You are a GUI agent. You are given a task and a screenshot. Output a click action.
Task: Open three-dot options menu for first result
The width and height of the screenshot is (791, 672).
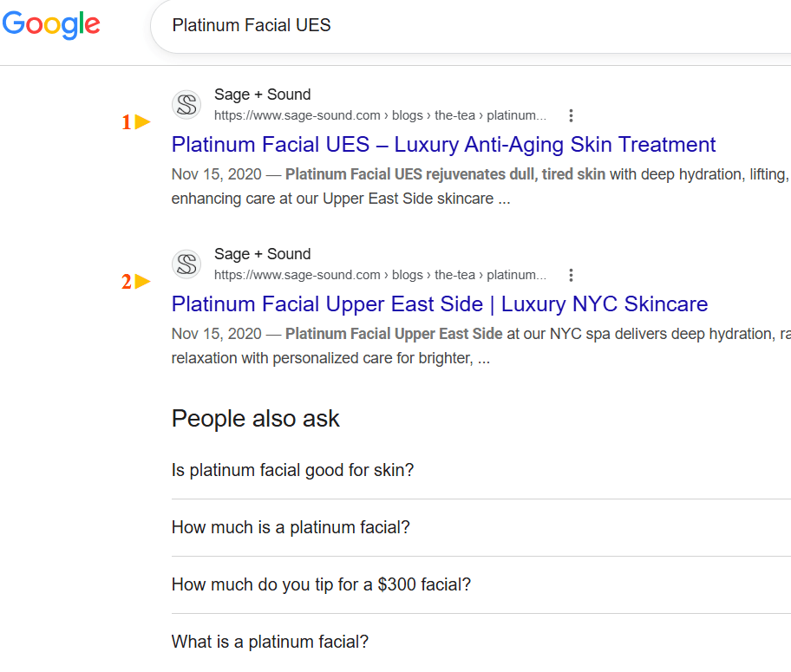571,115
